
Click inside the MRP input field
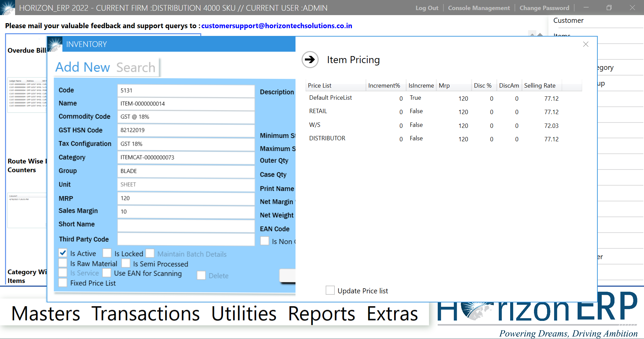pos(185,199)
